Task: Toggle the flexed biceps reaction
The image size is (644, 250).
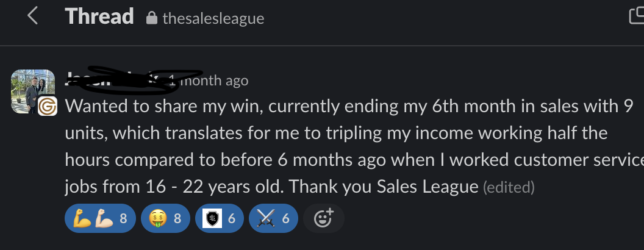Action: (x=100, y=218)
